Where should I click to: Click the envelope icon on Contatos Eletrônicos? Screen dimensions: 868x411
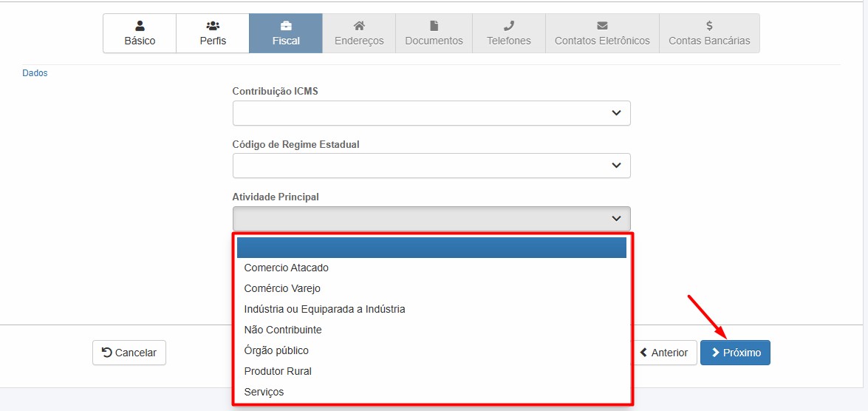click(602, 26)
